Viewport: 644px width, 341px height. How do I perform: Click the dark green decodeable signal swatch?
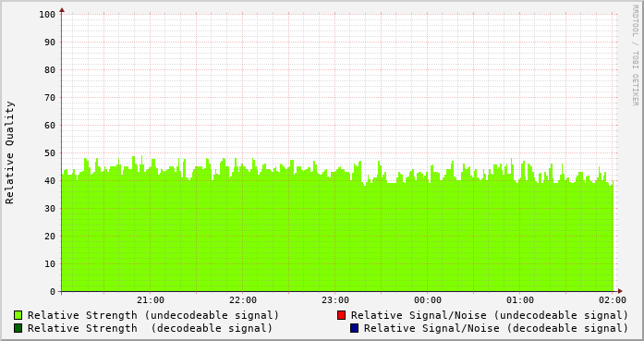(x=18, y=328)
